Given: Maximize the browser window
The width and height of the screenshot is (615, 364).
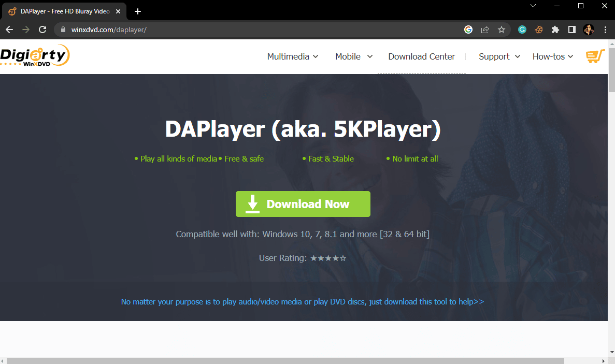Looking at the screenshot, I should pyautogui.click(x=581, y=6).
